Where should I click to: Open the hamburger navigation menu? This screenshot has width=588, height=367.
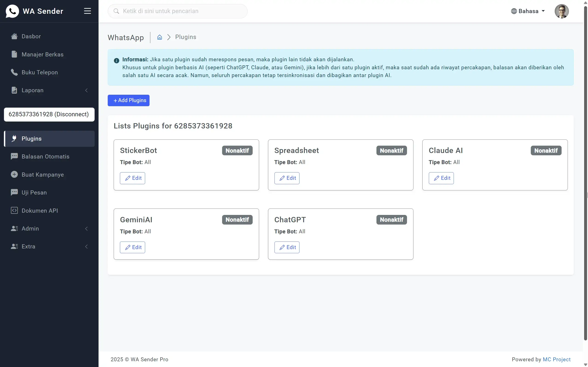pos(88,11)
